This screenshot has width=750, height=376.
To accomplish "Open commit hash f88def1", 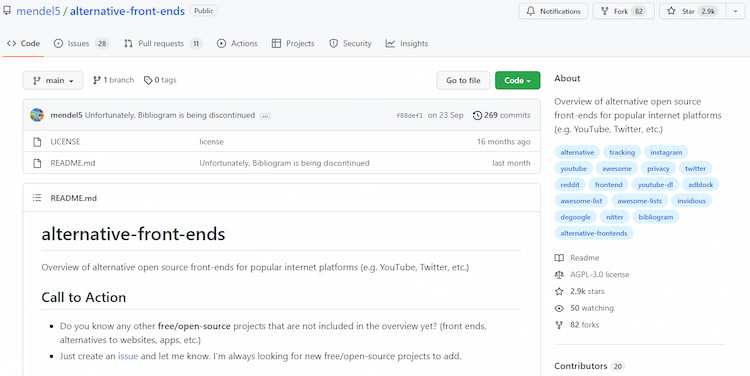I will tap(410, 116).
